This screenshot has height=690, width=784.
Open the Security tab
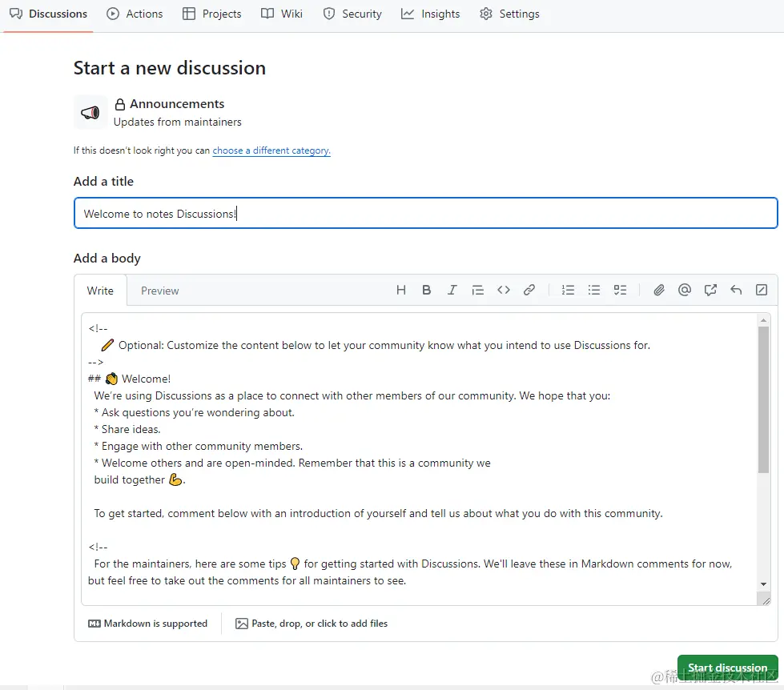(352, 14)
